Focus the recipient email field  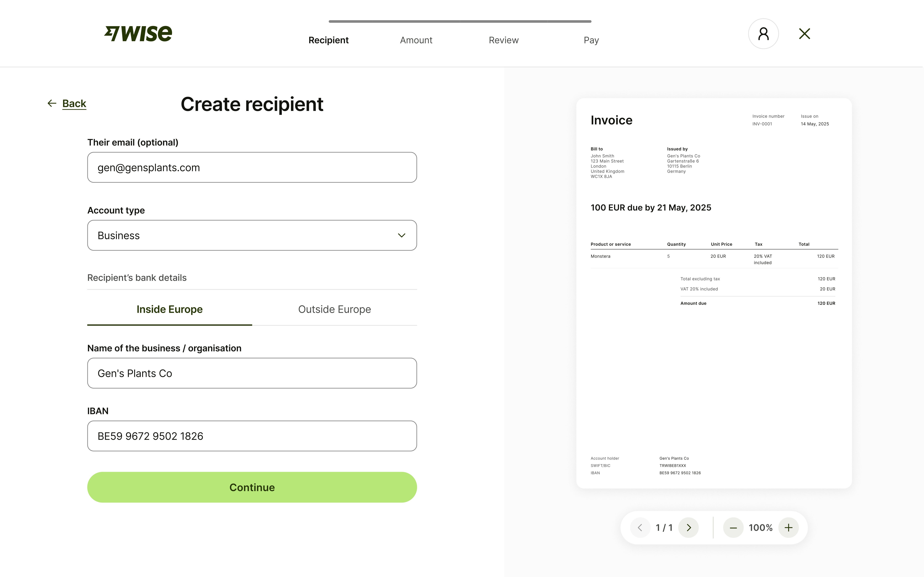252,168
